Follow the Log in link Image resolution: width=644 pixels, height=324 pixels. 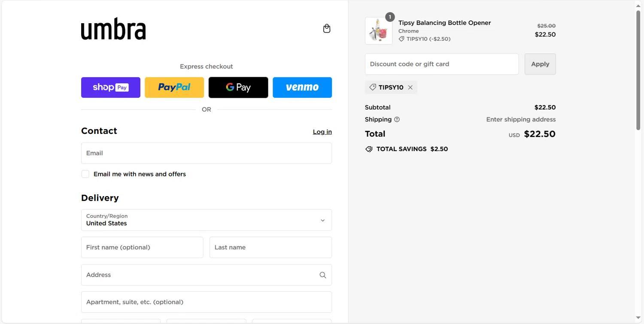click(322, 132)
